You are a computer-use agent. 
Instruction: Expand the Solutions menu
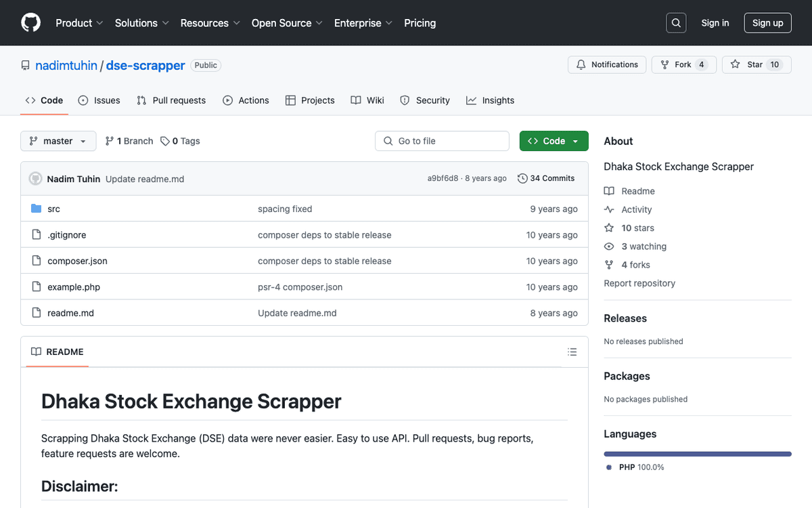tap(142, 23)
